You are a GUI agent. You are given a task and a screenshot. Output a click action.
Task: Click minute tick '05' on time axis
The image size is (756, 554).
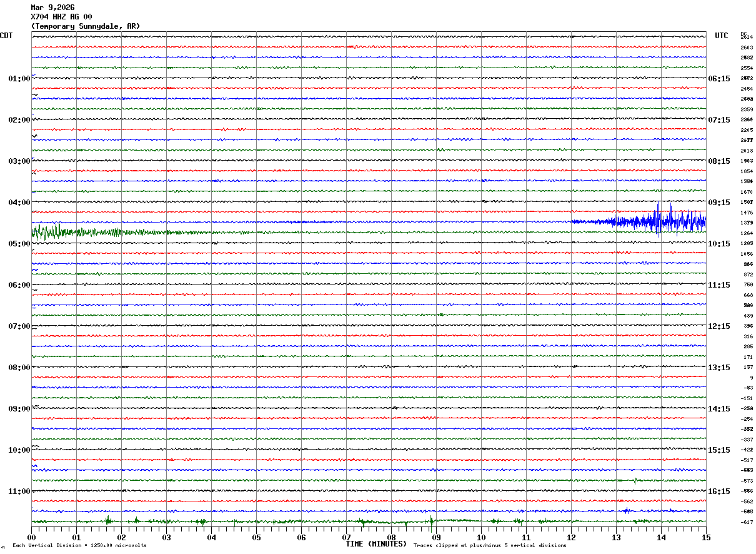[x=256, y=537]
